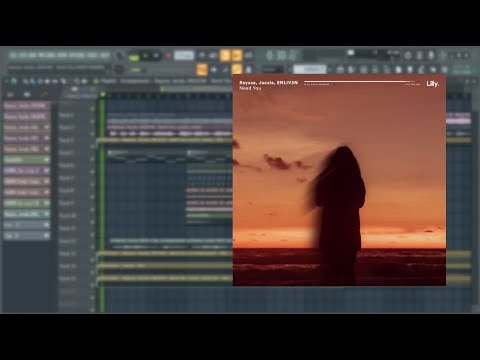Show the Mixer via toolbar icon

(375, 70)
